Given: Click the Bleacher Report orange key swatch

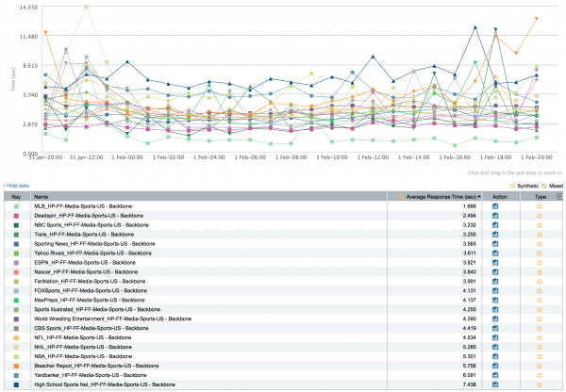Looking at the screenshot, I should coord(16,366).
